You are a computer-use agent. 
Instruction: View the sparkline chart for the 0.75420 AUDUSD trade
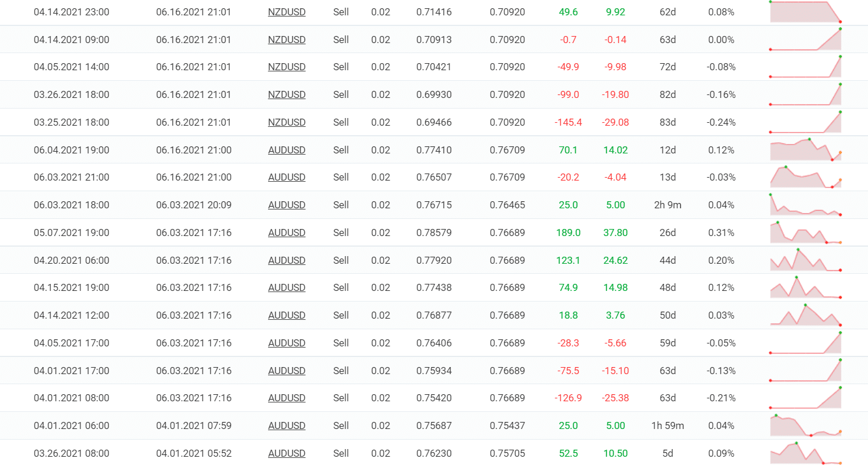tap(805, 398)
